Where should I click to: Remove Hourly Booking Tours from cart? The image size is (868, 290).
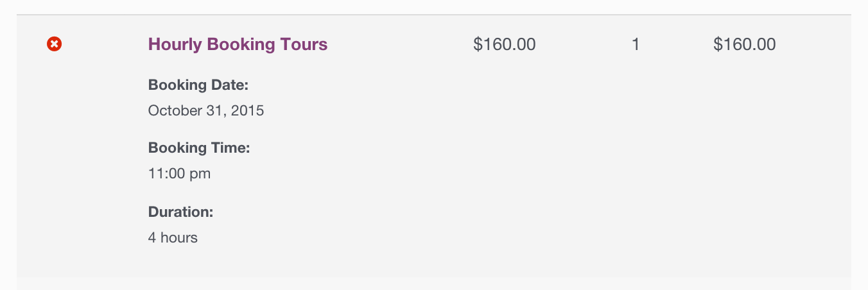55,44
